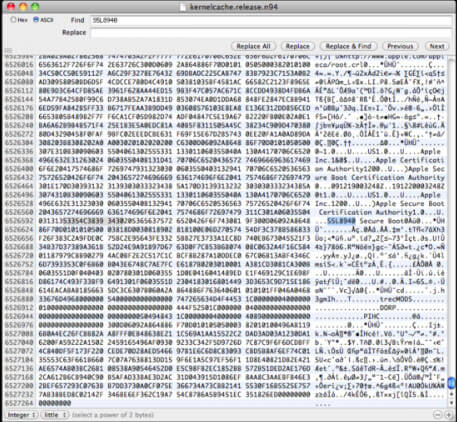The image size is (457, 422).
Task: Click line offset 6526016 in the address column
Action: 19,65
